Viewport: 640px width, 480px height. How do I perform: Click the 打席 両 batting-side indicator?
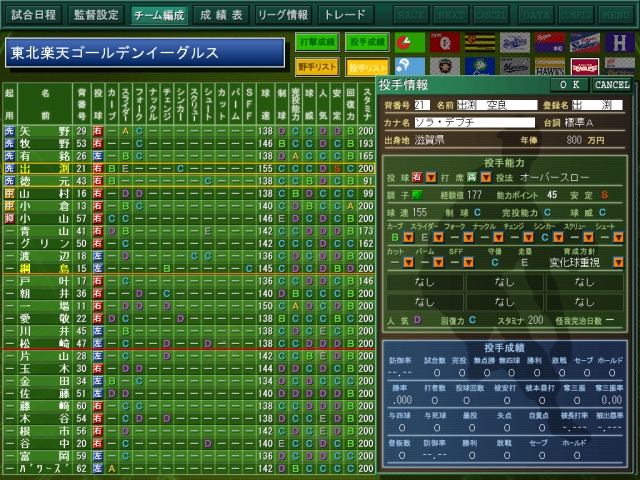[472, 177]
